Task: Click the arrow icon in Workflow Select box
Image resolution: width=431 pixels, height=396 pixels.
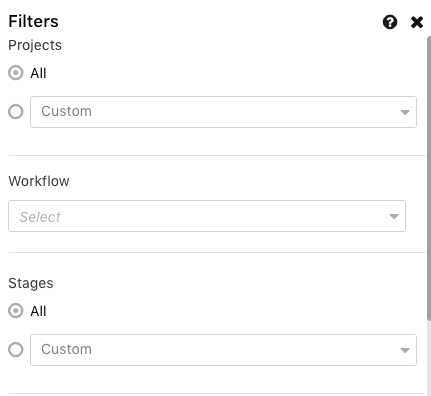Action: 394,217
